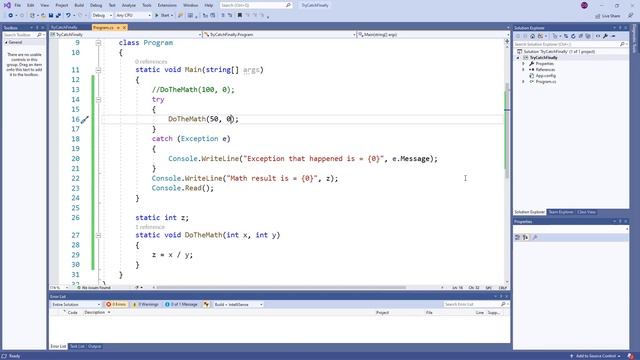Switch to the Class View tab
This screenshot has width=640, height=360.
click(586, 212)
